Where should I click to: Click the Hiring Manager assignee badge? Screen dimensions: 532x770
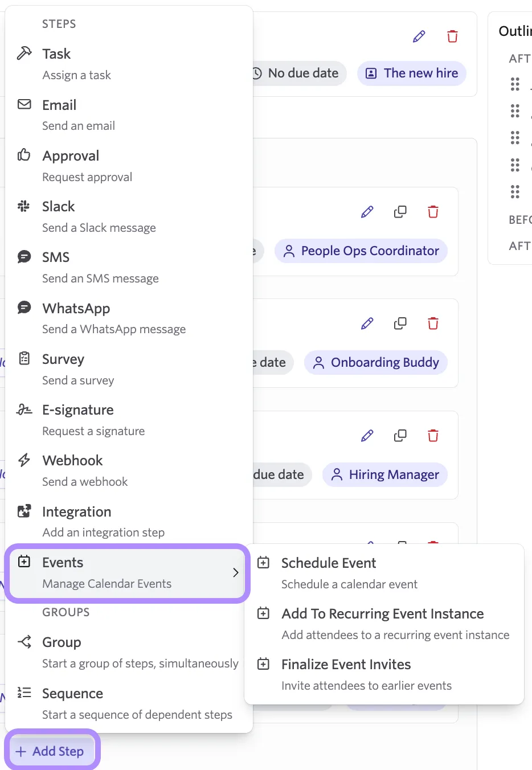point(385,474)
